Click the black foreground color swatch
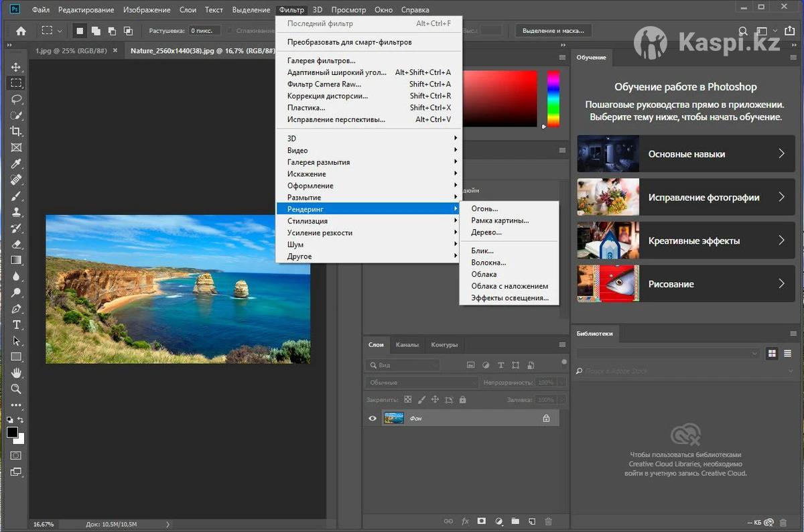 click(x=12, y=433)
